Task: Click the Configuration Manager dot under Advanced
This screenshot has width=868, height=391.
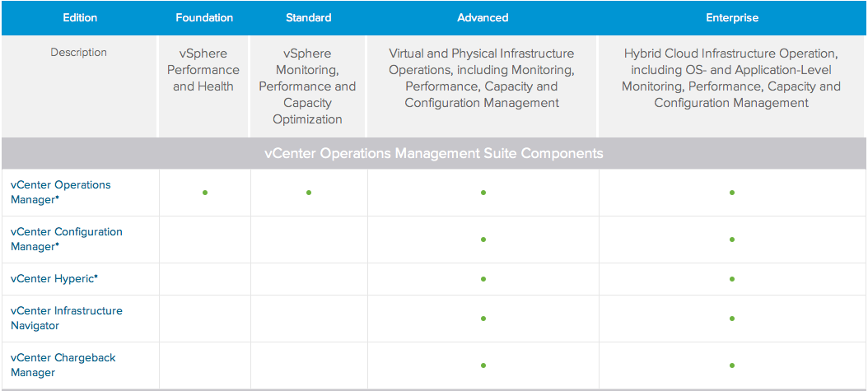Action: (x=483, y=240)
